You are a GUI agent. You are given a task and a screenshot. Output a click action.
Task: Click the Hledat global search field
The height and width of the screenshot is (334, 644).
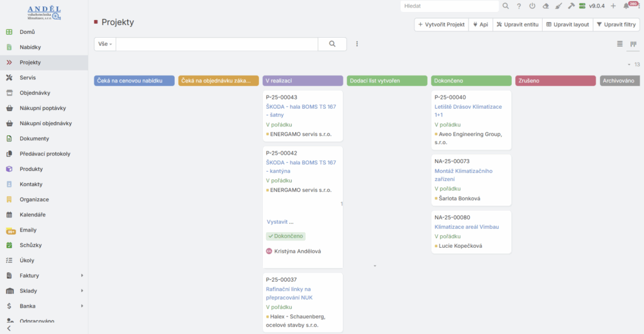point(450,6)
